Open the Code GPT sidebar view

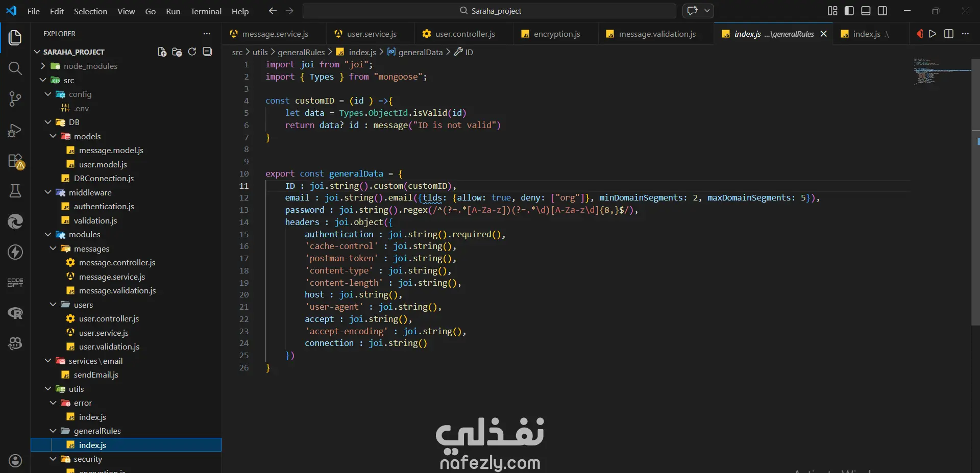click(15, 283)
